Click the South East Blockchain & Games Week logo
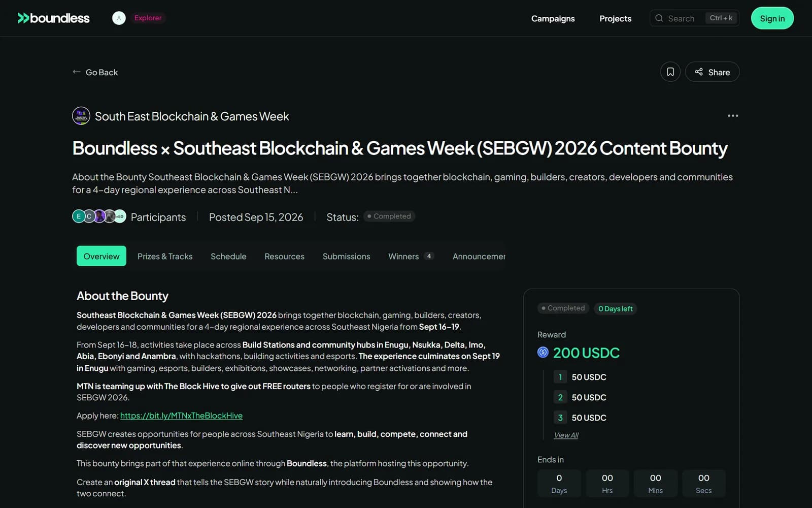Image resolution: width=812 pixels, height=508 pixels. (x=81, y=116)
